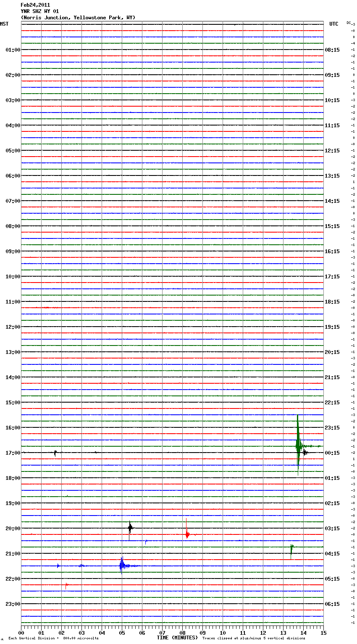Select the 22:15 UTC time label
Screen dimensions: 357x644
332,403
